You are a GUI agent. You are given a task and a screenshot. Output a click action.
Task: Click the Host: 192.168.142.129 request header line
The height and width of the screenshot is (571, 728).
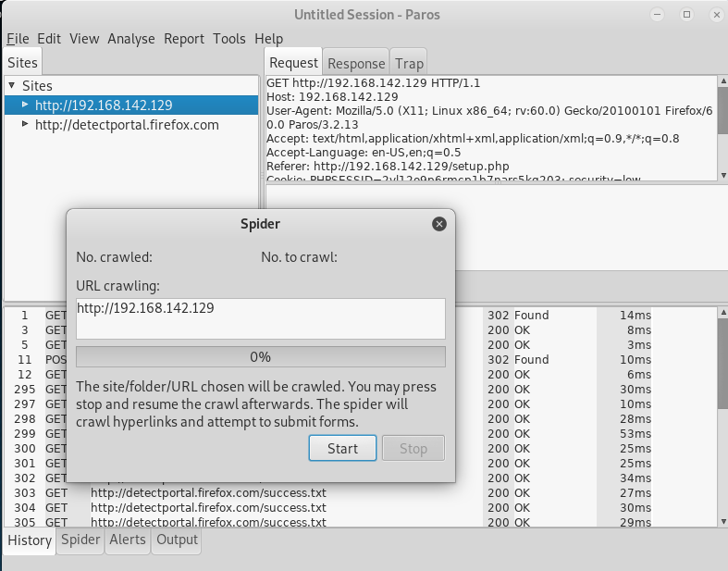332,96
